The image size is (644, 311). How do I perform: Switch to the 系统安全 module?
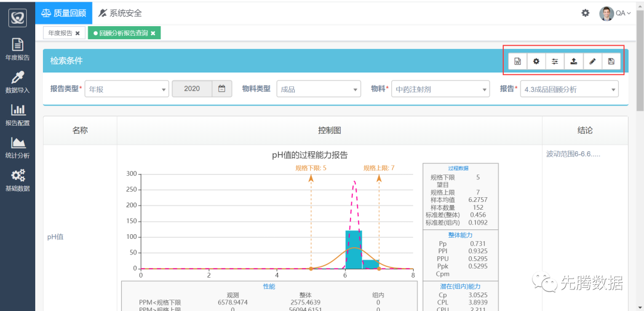120,13
